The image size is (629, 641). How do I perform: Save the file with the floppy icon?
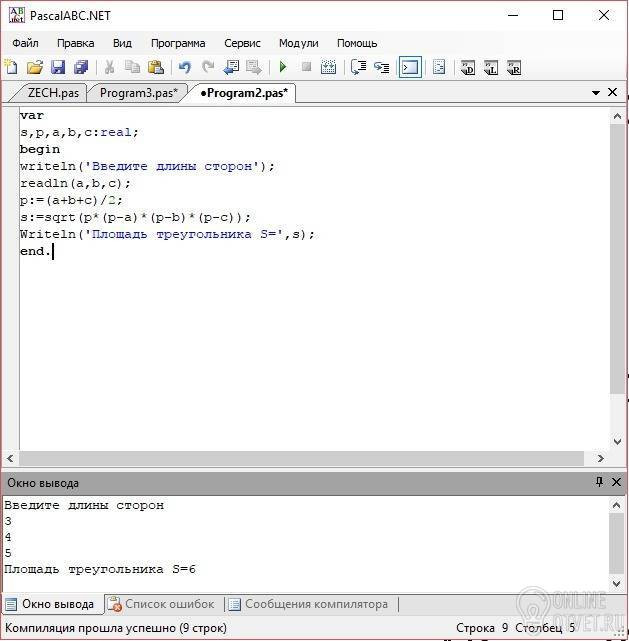pos(58,67)
